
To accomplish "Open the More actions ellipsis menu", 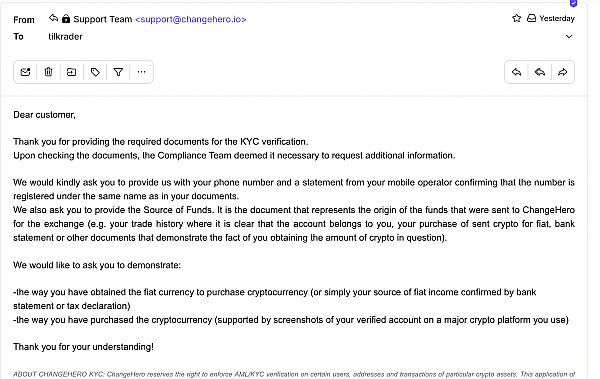I will tap(141, 72).
